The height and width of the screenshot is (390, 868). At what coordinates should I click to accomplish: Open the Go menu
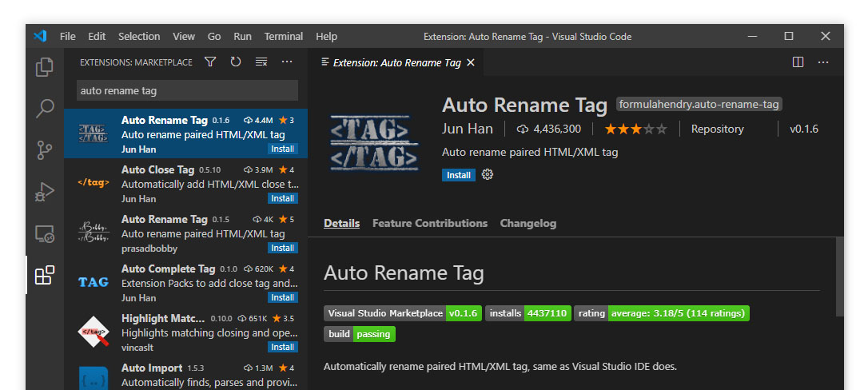click(214, 37)
